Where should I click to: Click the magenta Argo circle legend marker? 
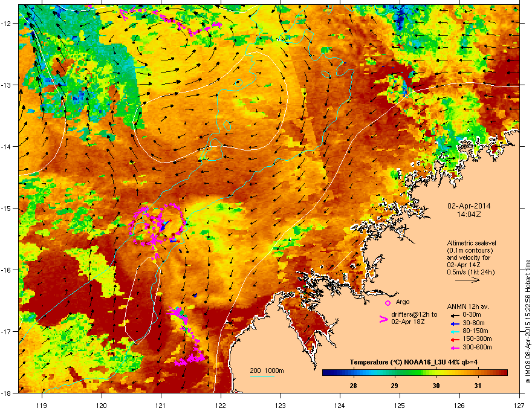pyautogui.click(x=388, y=303)
